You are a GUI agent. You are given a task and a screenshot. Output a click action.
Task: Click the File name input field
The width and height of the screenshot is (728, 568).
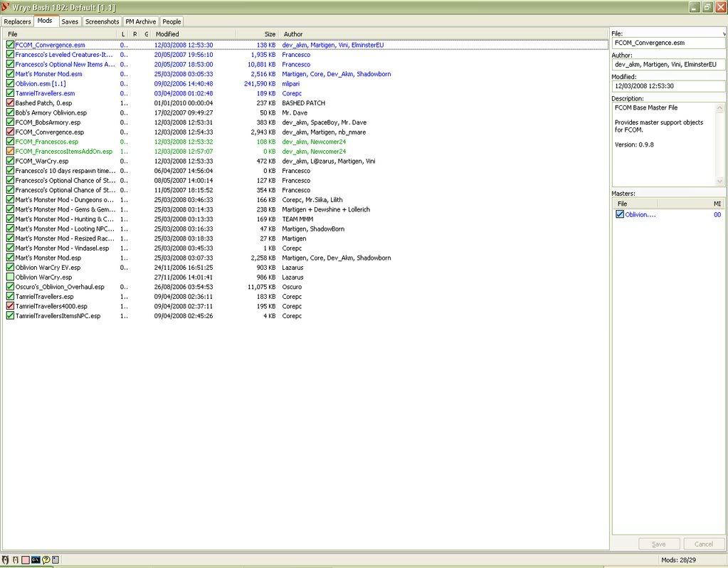pyautogui.click(x=668, y=43)
